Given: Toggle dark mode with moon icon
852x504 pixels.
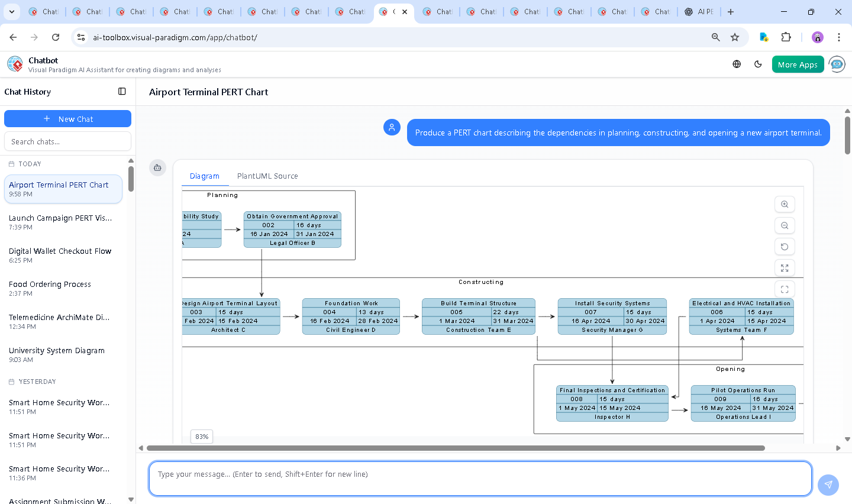Looking at the screenshot, I should coord(758,64).
